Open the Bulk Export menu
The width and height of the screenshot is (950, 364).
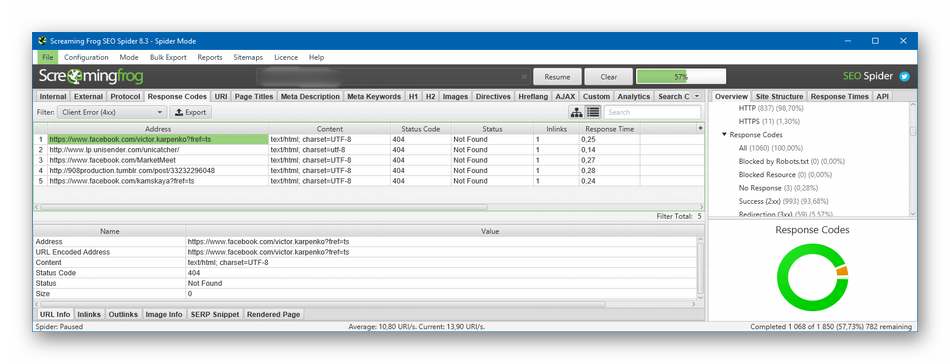click(x=168, y=58)
